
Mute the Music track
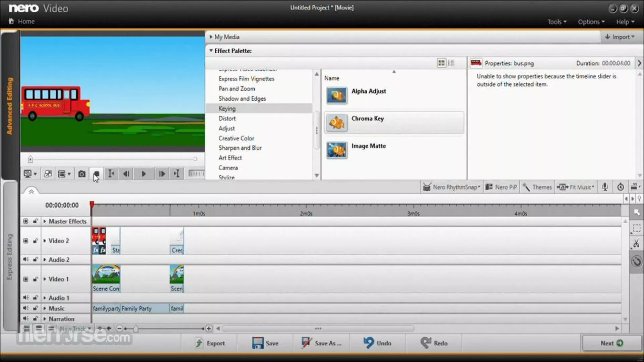pos(25,308)
